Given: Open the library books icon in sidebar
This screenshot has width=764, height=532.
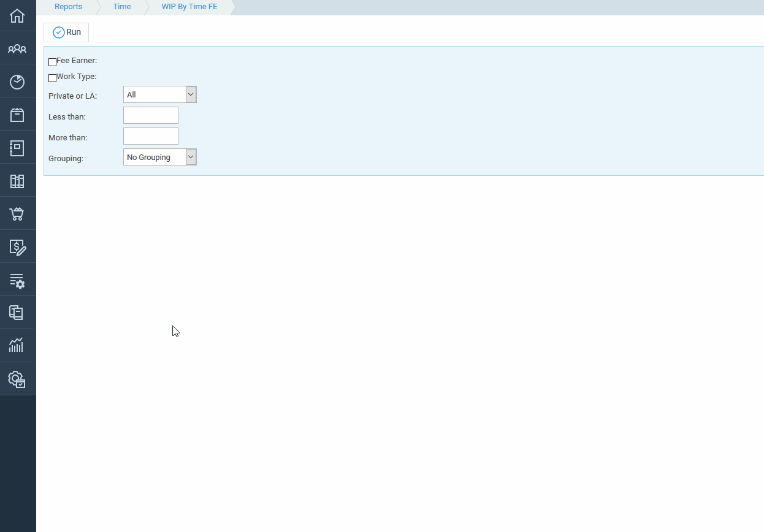Looking at the screenshot, I should [17, 181].
